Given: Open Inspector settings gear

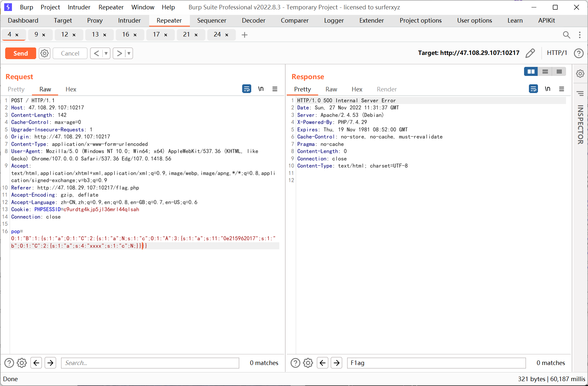Looking at the screenshot, I should pos(580,74).
